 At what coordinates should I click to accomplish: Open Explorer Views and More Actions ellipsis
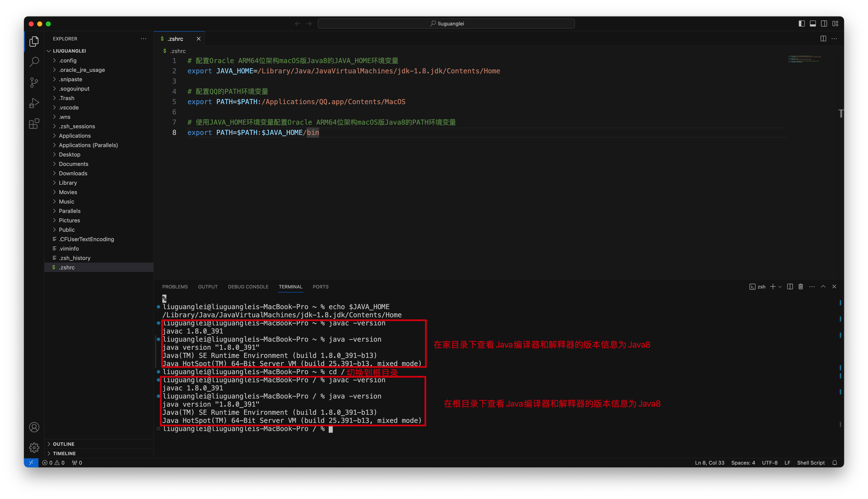point(143,39)
